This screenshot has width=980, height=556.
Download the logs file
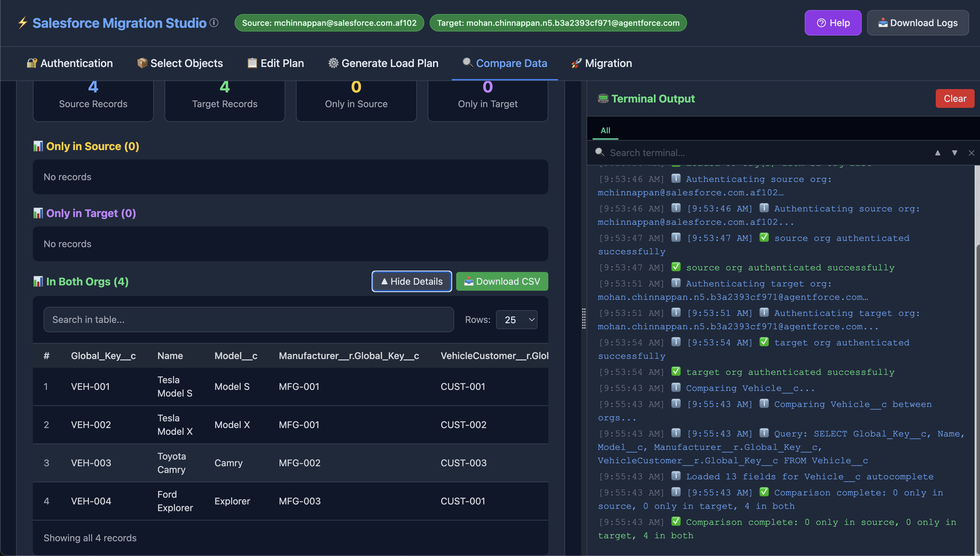pos(918,23)
